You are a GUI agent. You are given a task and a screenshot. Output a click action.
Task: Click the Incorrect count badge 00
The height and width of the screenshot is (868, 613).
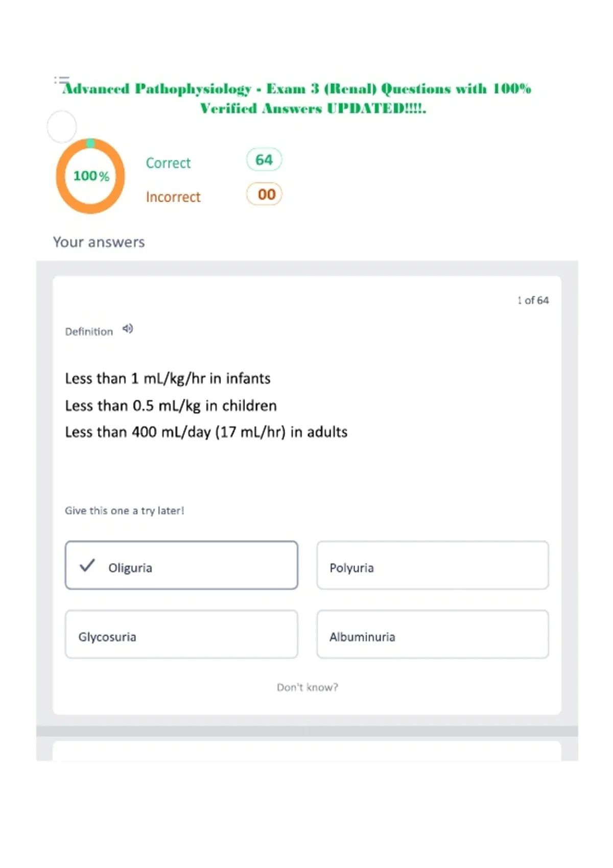coord(264,194)
